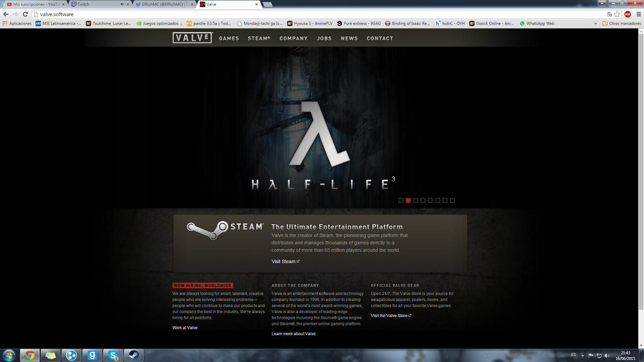This screenshot has width=644, height=362.
Task: Bookmark this page with the star icon
Action: click(617, 14)
